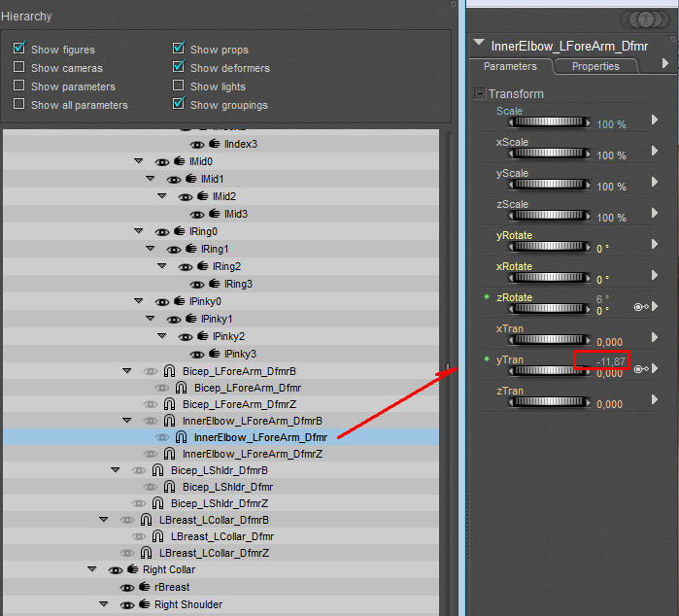The image size is (679, 616).
Task: Click the magnet icon of Bicep_LForeArm_Dfmr
Action: (181, 388)
